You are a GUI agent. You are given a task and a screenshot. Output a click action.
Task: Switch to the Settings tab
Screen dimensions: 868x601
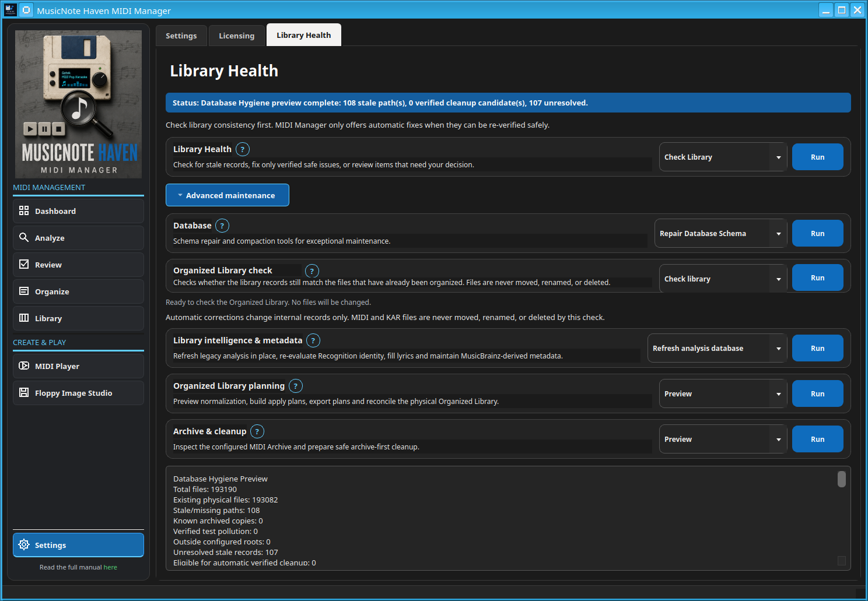click(x=181, y=36)
